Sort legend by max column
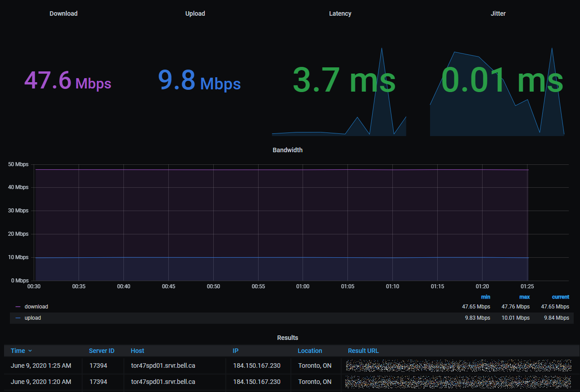This screenshot has height=392, width=580. point(524,297)
